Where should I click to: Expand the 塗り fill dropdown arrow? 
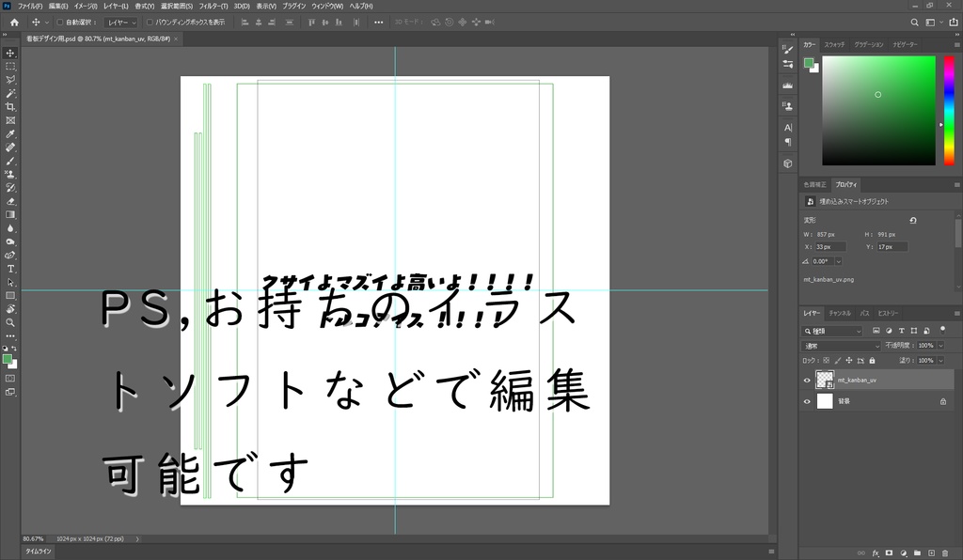pos(940,361)
